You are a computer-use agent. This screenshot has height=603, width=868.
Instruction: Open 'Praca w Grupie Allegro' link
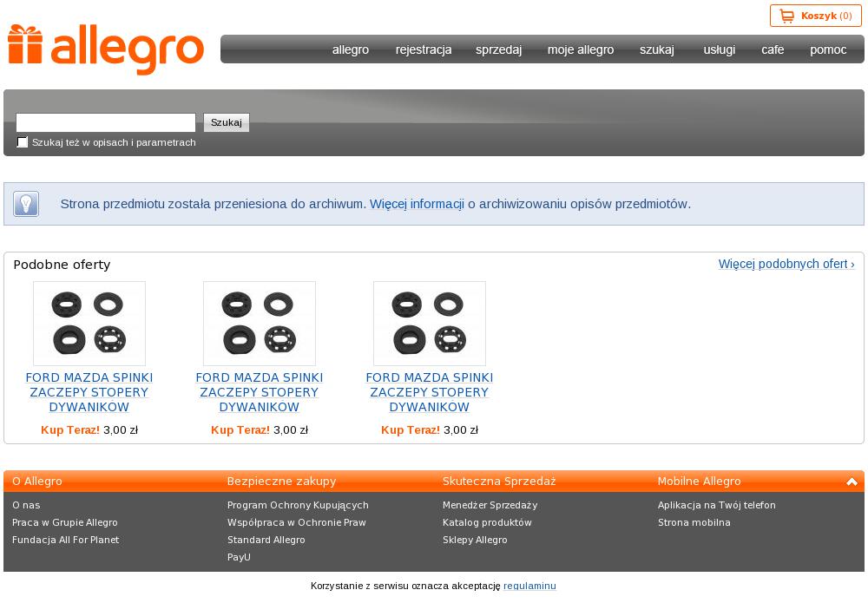click(65, 522)
